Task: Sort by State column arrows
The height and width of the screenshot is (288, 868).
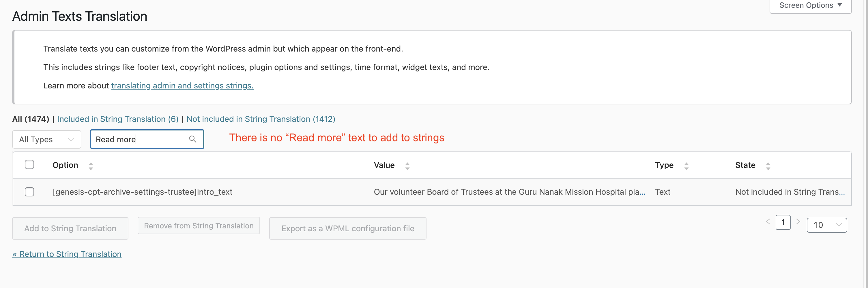Action: (768, 166)
